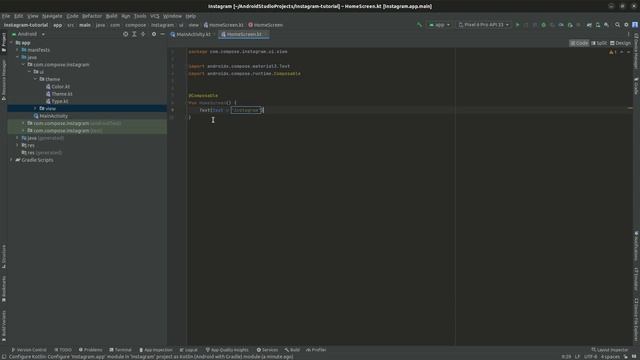This screenshot has height=360, width=640.
Task: Toggle Structure side tab
Action: click(x=4, y=256)
